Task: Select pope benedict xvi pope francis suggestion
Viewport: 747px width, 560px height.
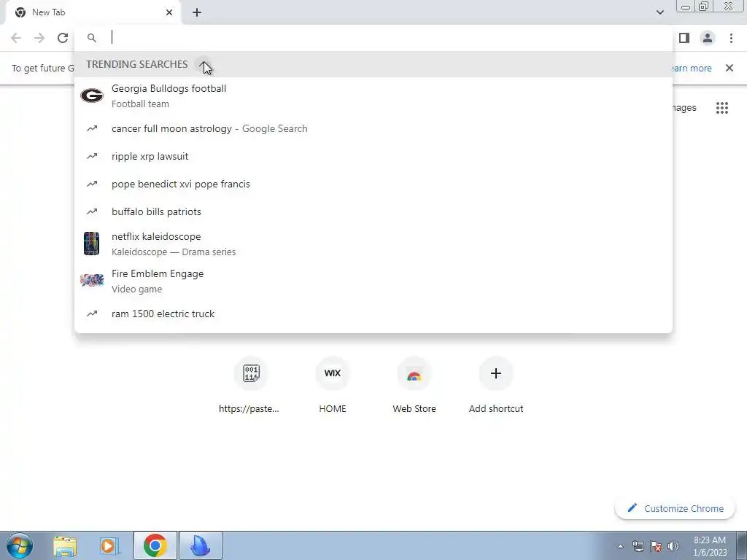Action: [x=373, y=184]
